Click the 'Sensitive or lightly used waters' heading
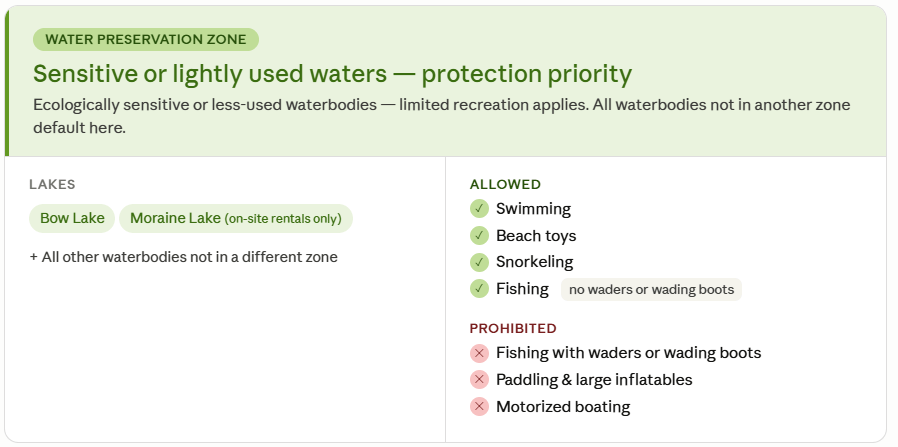The height and width of the screenshot is (447, 898). click(332, 74)
